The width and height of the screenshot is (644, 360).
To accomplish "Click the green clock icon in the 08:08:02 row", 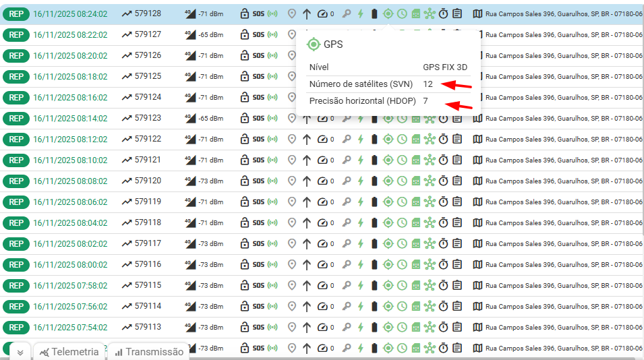I will [x=402, y=181].
